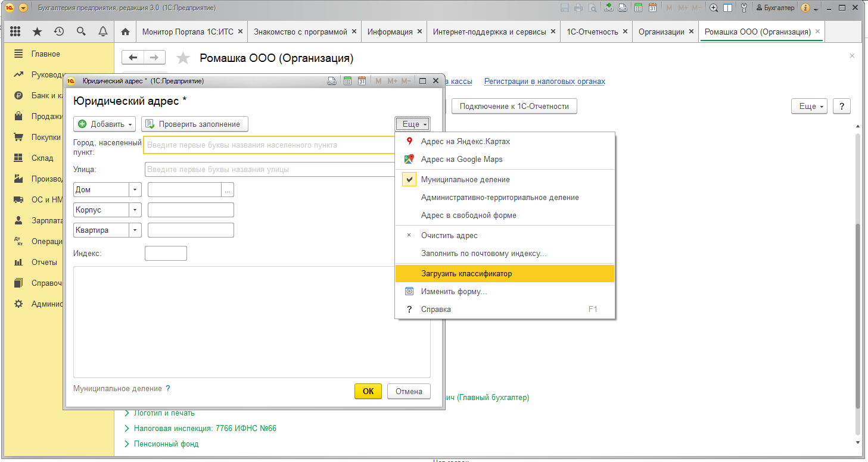Open calculator icon in main title bar

[639, 8]
